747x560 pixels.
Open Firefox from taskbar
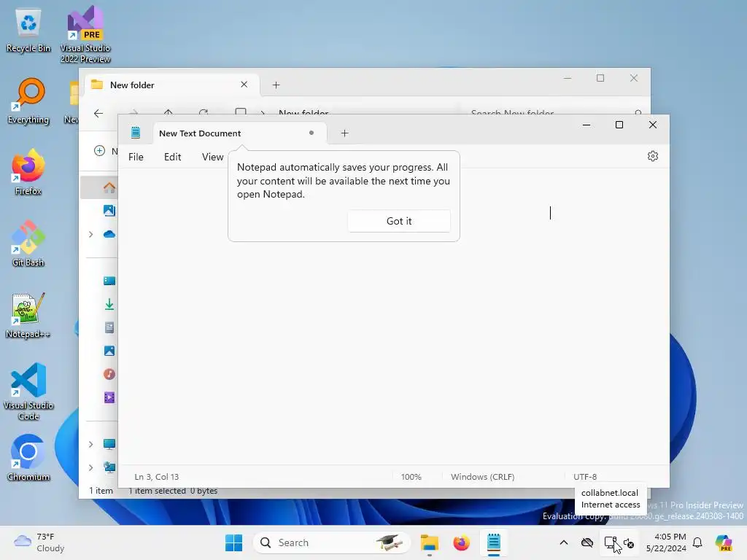pos(461,542)
